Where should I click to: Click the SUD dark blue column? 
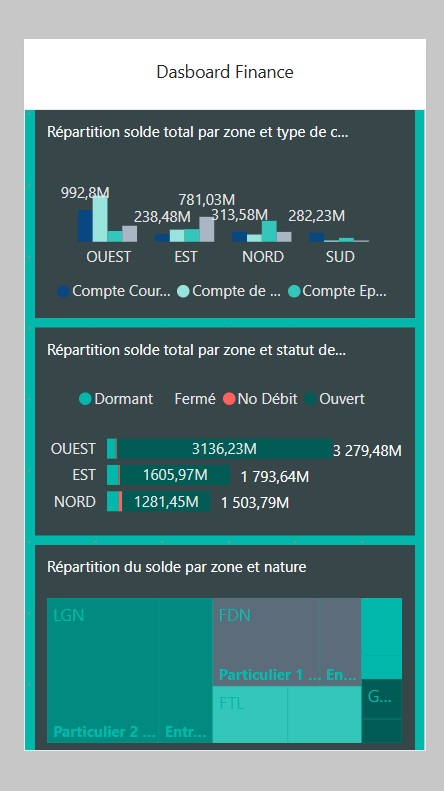click(316, 237)
